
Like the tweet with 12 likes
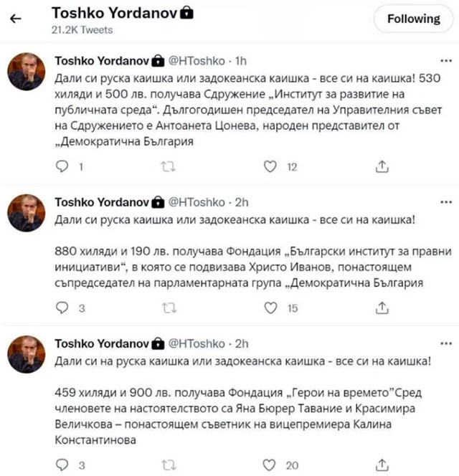(270, 166)
